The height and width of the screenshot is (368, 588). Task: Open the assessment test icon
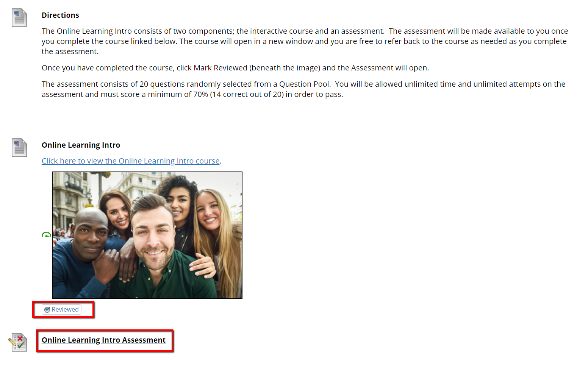click(18, 342)
